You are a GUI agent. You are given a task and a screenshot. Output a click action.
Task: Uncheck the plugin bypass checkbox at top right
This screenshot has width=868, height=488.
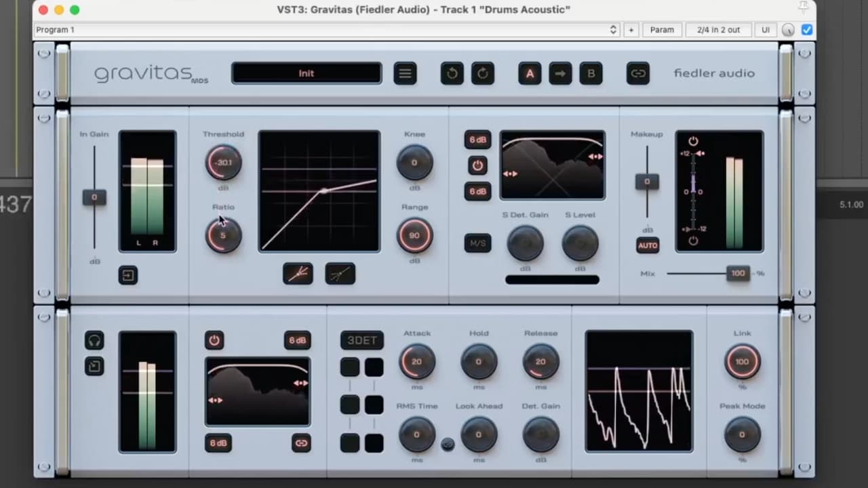[806, 30]
